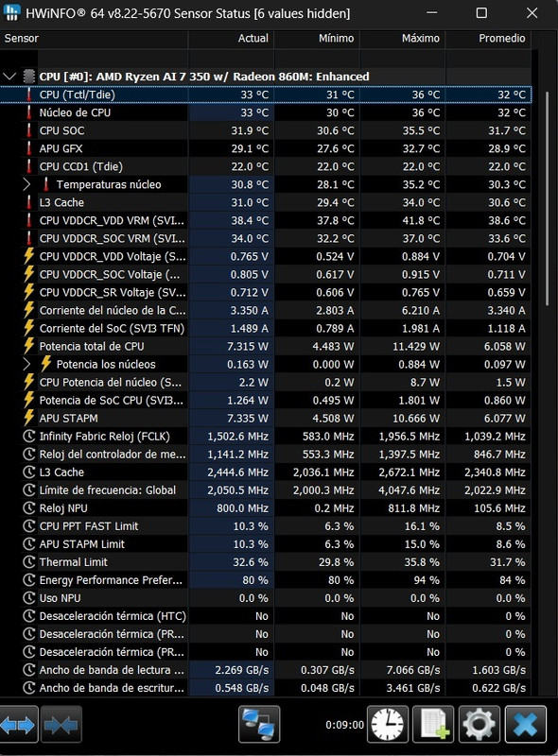Image resolution: width=558 pixels, height=756 pixels.
Task: Click the 11.429 W maximum value
Action: [x=416, y=346]
